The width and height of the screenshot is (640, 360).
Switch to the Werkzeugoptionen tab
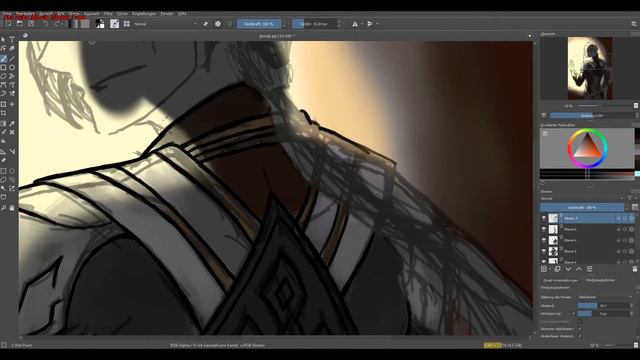pyautogui.click(x=600, y=280)
